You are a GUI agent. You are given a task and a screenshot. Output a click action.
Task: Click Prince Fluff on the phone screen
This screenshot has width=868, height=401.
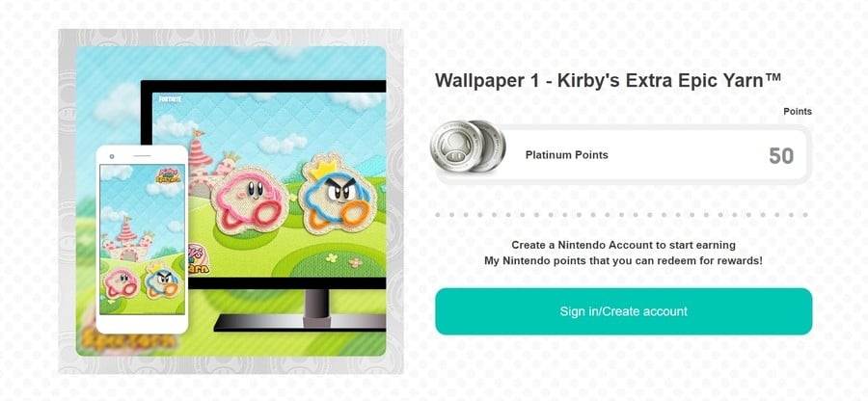(162, 281)
